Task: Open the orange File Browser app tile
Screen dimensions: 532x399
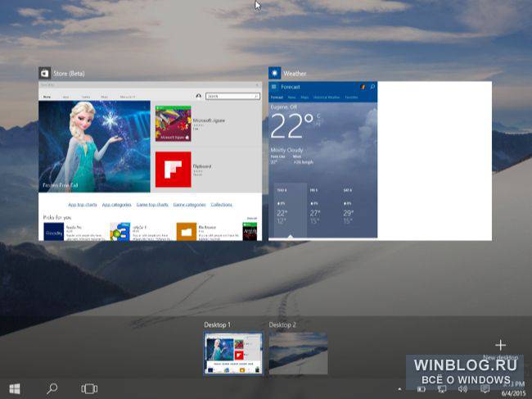Action: tap(187, 232)
